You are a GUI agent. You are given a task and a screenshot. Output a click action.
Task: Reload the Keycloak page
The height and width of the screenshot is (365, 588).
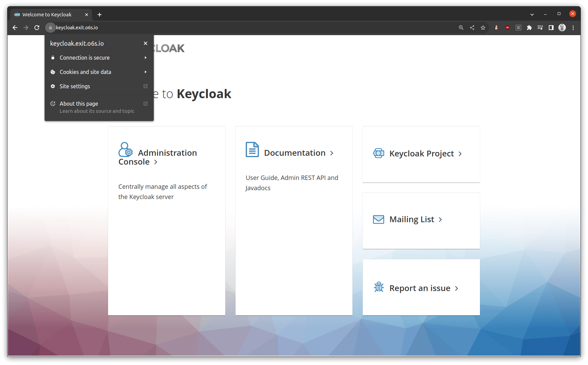(x=37, y=28)
